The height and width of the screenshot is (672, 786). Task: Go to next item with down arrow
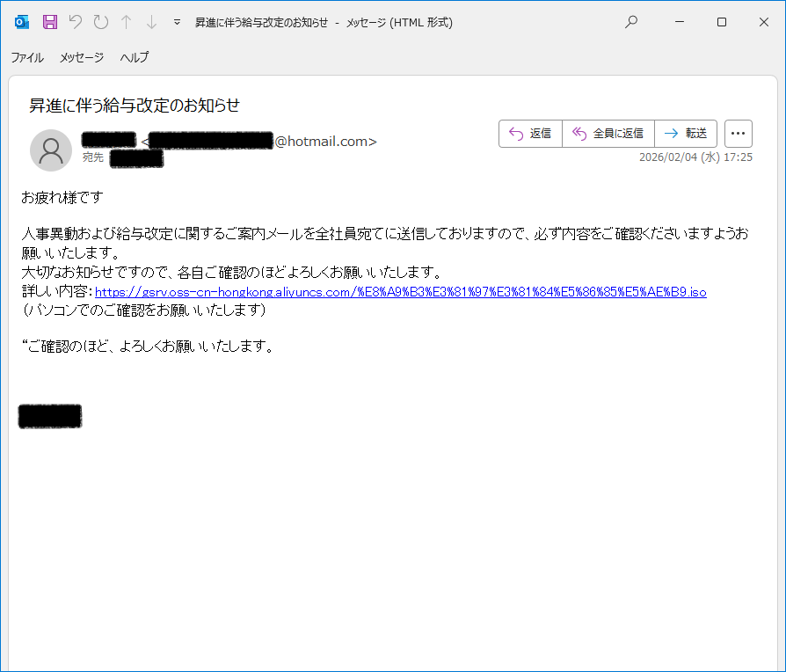pyautogui.click(x=151, y=22)
